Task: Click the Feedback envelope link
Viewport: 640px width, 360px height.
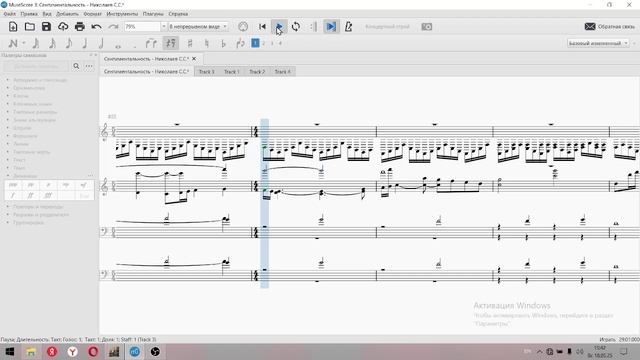Action: [610, 27]
